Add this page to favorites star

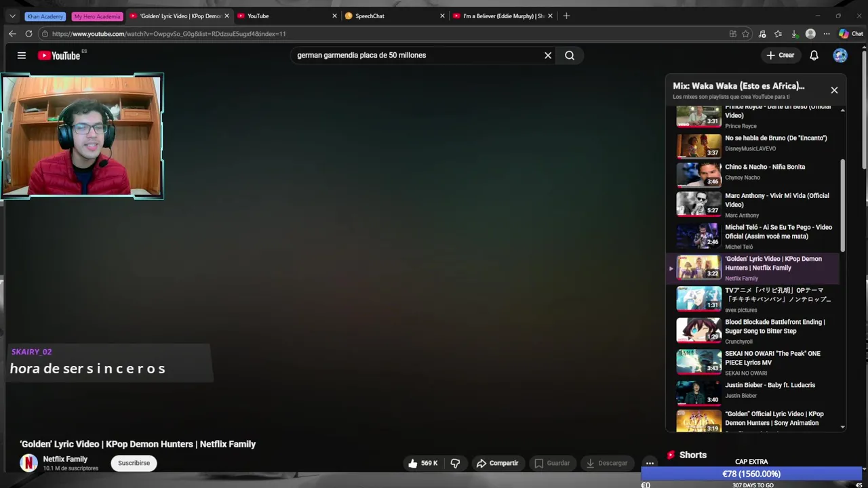point(745,34)
